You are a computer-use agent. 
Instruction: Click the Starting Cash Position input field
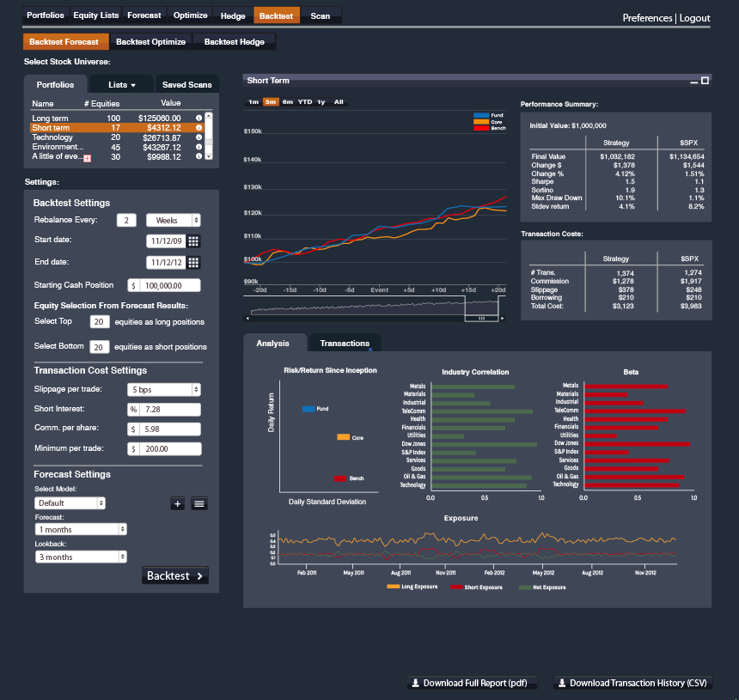168,284
